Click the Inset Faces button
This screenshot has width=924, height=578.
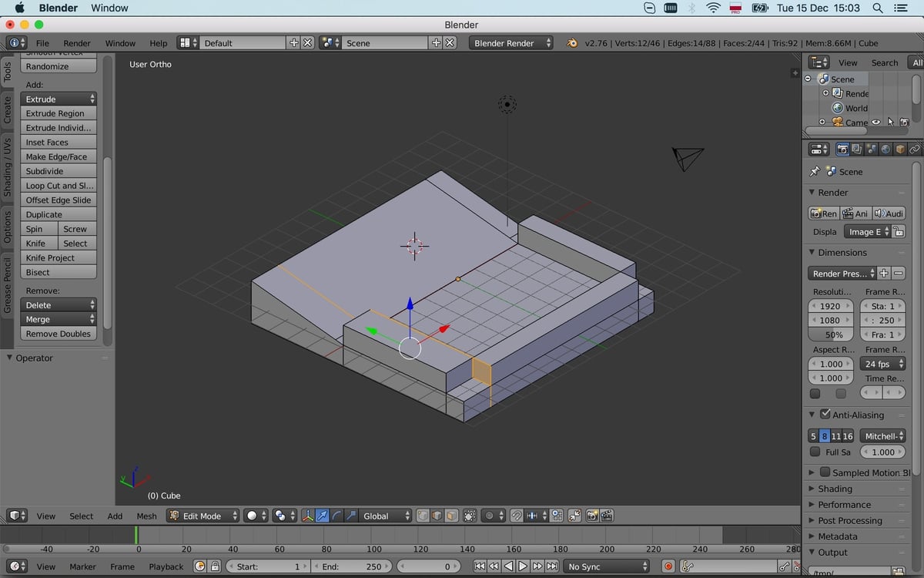(x=59, y=143)
